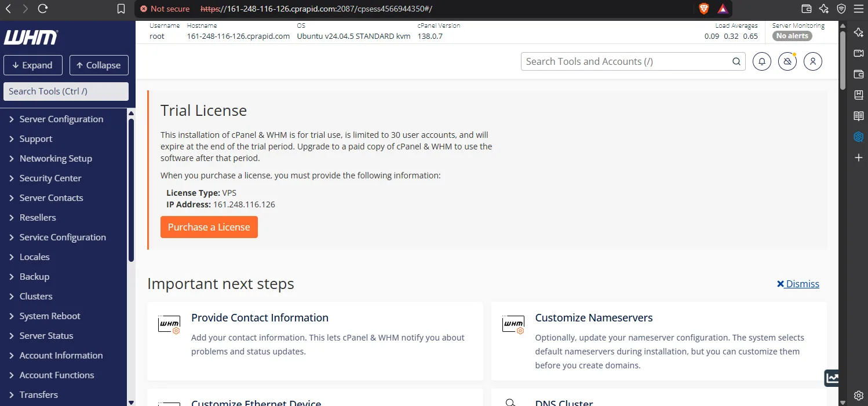The height and width of the screenshot is (406, 868).
Task: Open the reading list panel in the sidebar
Action: (859, 116)
